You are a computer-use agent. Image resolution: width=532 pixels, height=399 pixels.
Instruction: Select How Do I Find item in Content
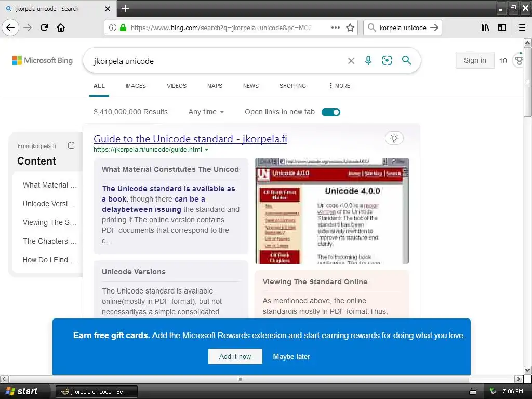[x=49, y=260]
